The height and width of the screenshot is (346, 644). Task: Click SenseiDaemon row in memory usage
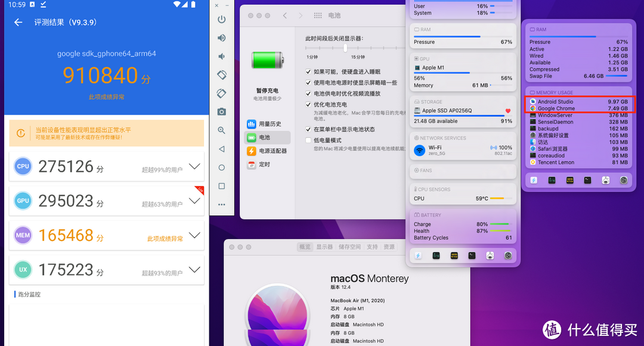click(x=578, y=122)
